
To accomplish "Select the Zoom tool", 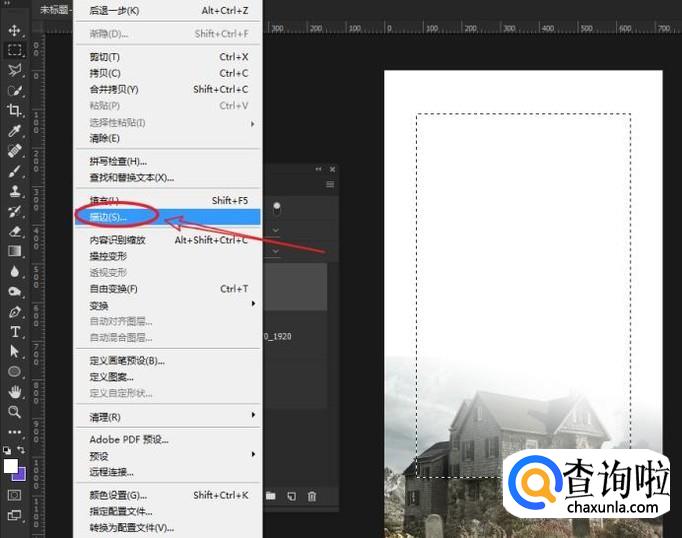I will pyautogui.click(x=14, y=412).
